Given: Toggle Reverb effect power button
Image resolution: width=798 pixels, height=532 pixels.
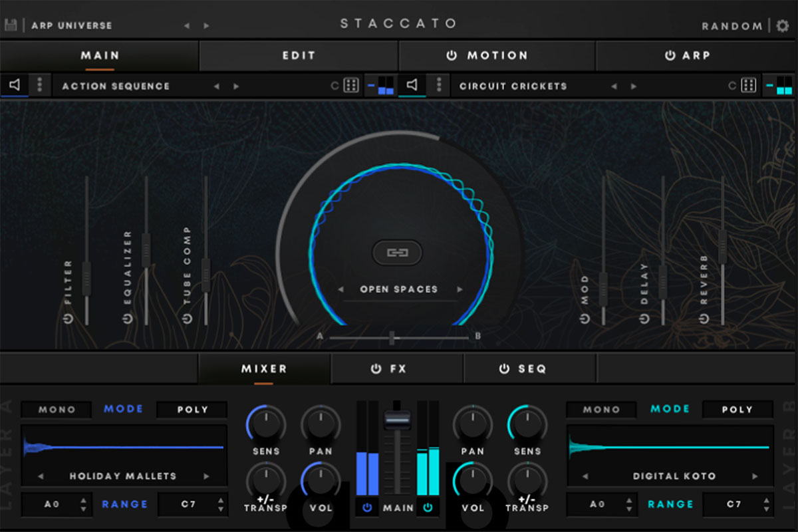Looking at the screenshot, I should (704, 319).
